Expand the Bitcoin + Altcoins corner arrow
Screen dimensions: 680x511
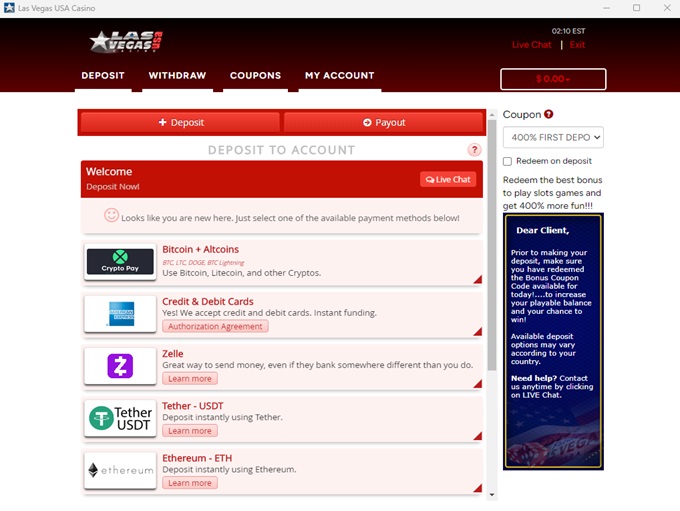[477, 279]
